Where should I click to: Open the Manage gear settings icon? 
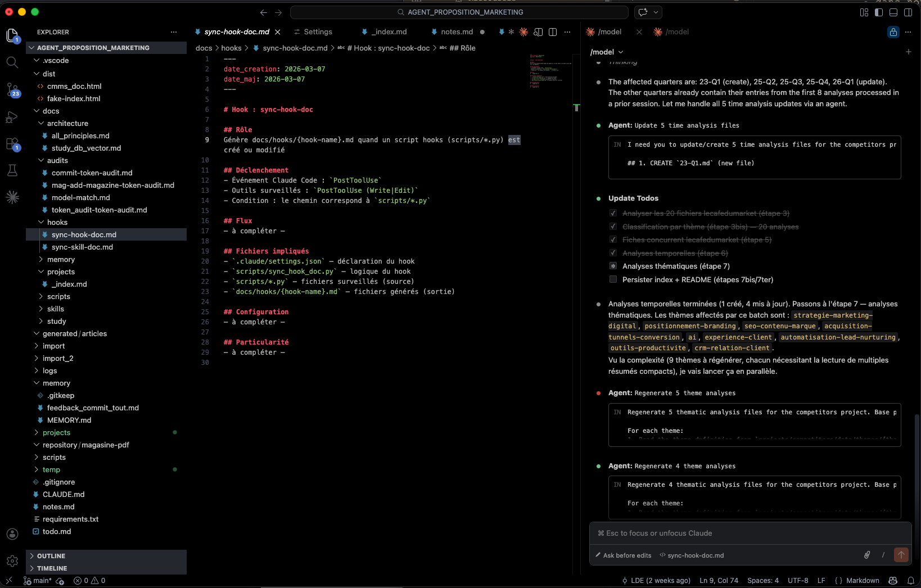12,560
